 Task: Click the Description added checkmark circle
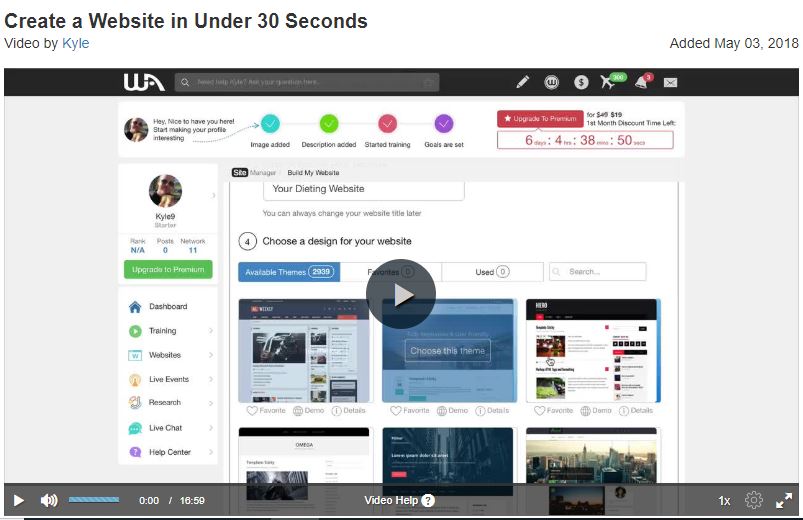pos(329,123)
